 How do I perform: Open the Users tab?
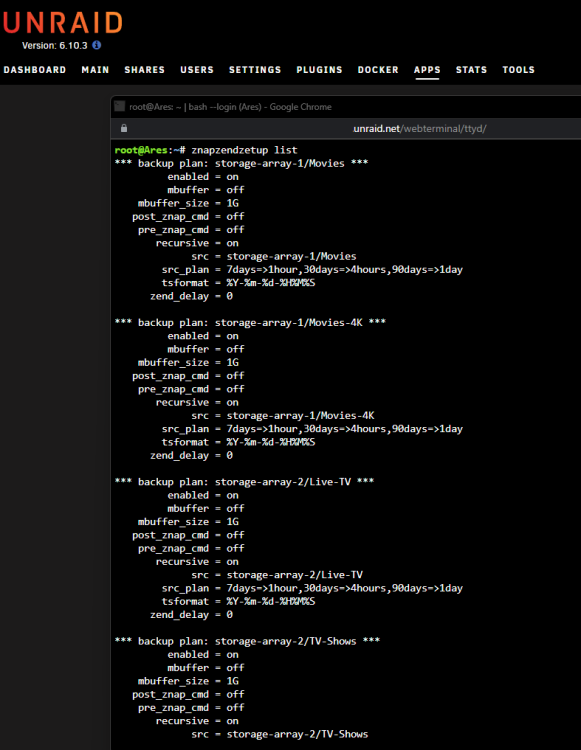[x=197, y=70]
